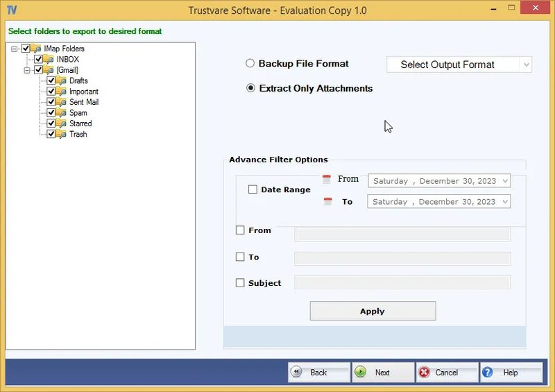
Task: Click the Next button
Action: coord(383,372)
